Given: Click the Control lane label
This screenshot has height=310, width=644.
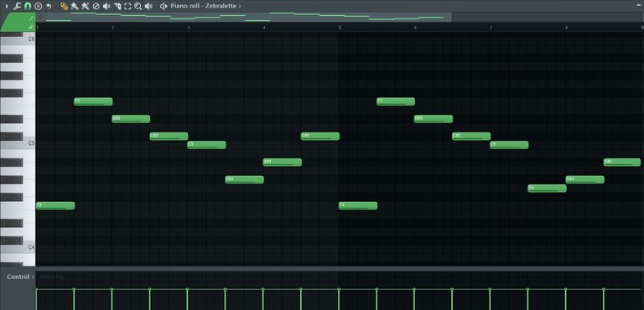Looking at the screenshot, I should [18, 276].
